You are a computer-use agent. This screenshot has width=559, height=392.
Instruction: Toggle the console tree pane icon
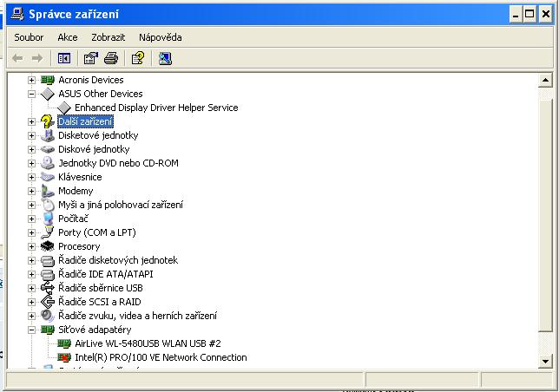(64, 58)
